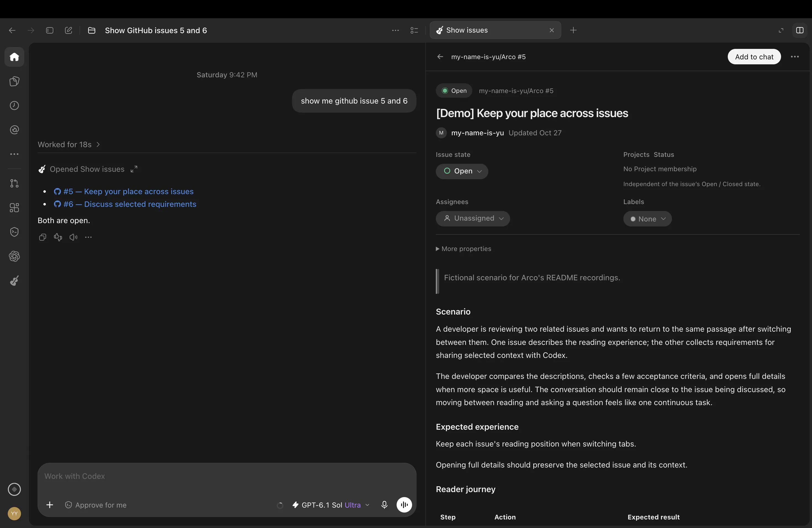Open the apps grid icon in sidebar

tap(14, 207)
